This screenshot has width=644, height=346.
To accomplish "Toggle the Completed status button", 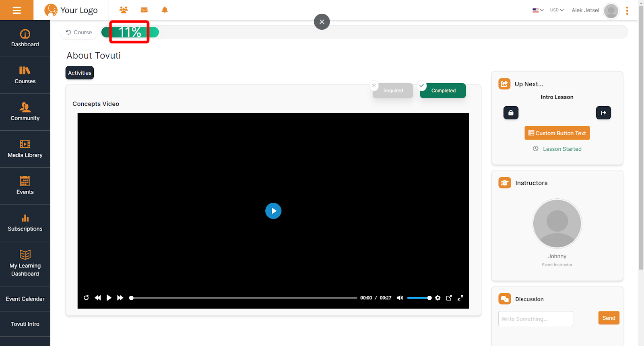I will pyautogui.click(x=443, y=91).
